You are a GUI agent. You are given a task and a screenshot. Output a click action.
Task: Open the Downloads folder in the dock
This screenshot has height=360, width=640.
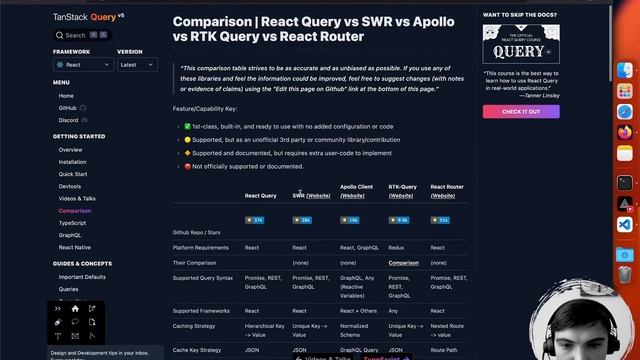pyautogui.click(x=624, y=255)
